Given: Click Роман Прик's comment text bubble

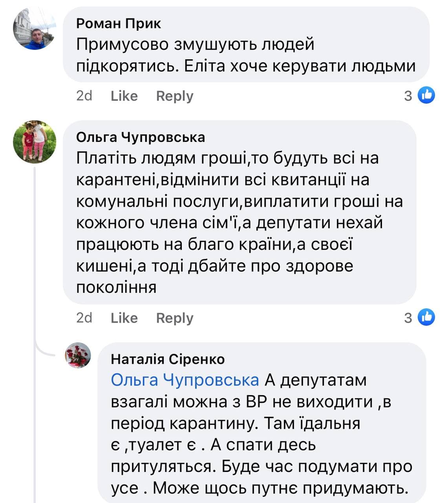Looking at the screenshot, I should pos(245,55).
